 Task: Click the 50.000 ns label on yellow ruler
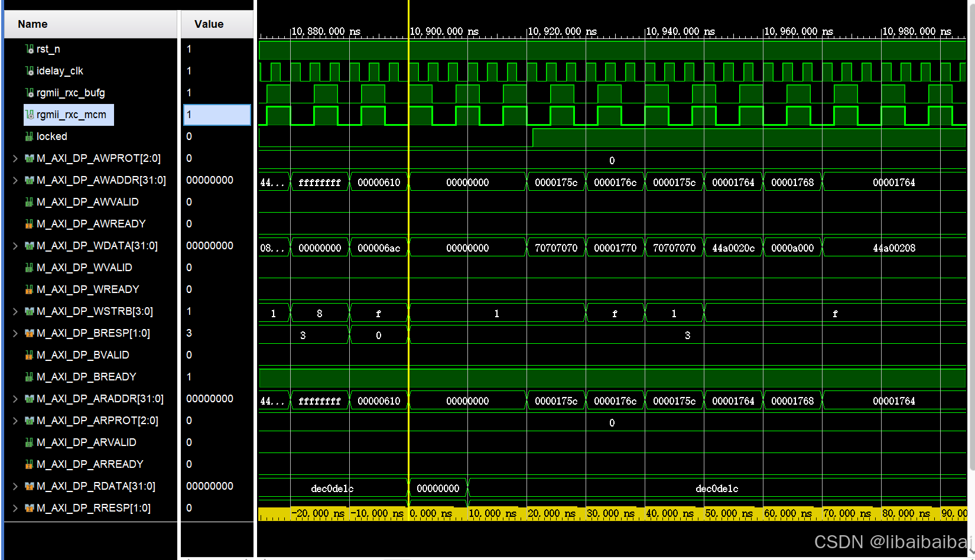coord(729,513)
